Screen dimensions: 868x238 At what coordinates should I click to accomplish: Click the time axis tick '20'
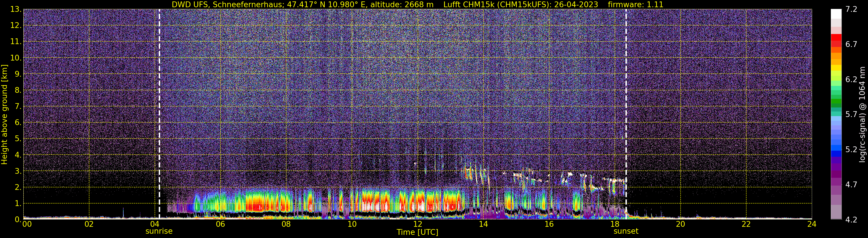(680, 224)
